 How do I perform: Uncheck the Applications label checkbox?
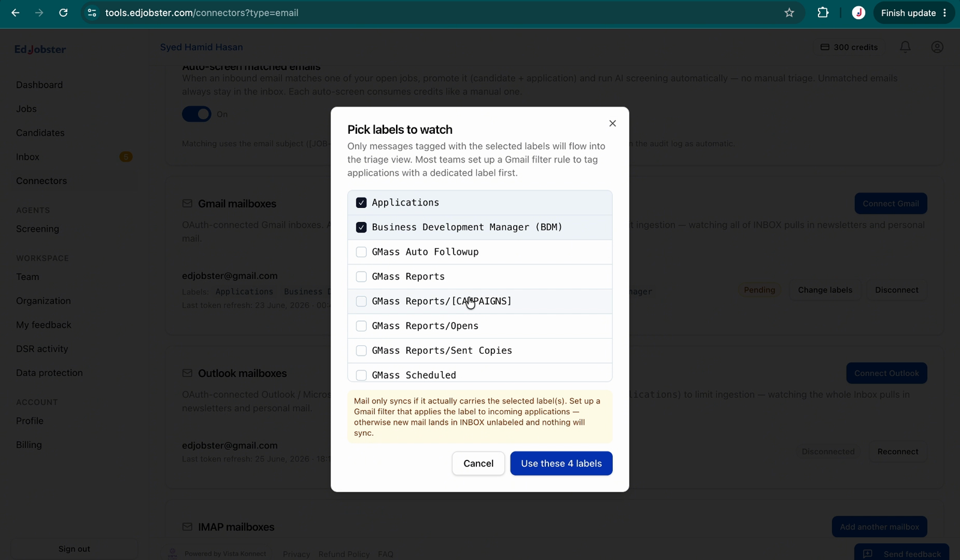pyautogui.click(x=361, y=203)
